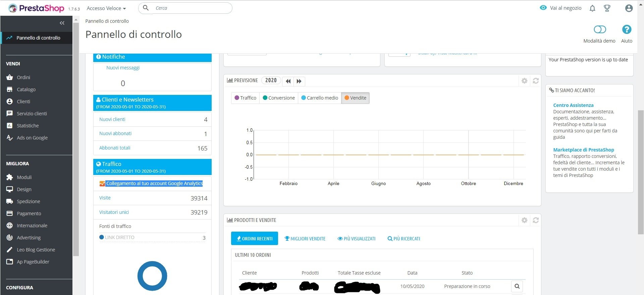Switch to Migliori Vendite tab
The image size is (644, 295).
click(x=305, y=239)
